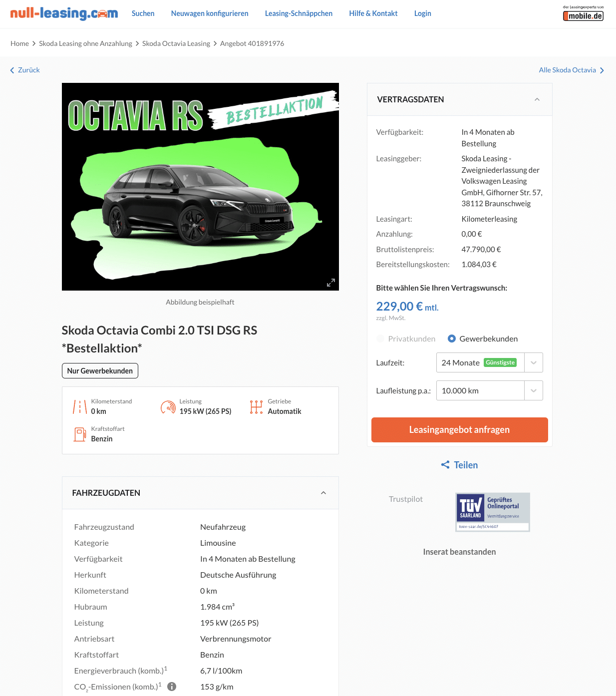Select the Gewerbekunden radio button
The height and width of the screenshot is (696, 616).
452,339
